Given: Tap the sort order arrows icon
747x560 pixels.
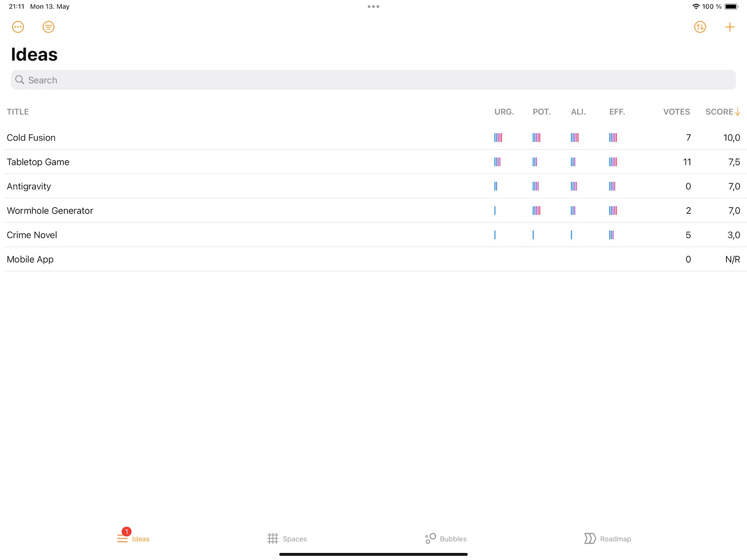Looking at the screenshot, I should [700, 27].
